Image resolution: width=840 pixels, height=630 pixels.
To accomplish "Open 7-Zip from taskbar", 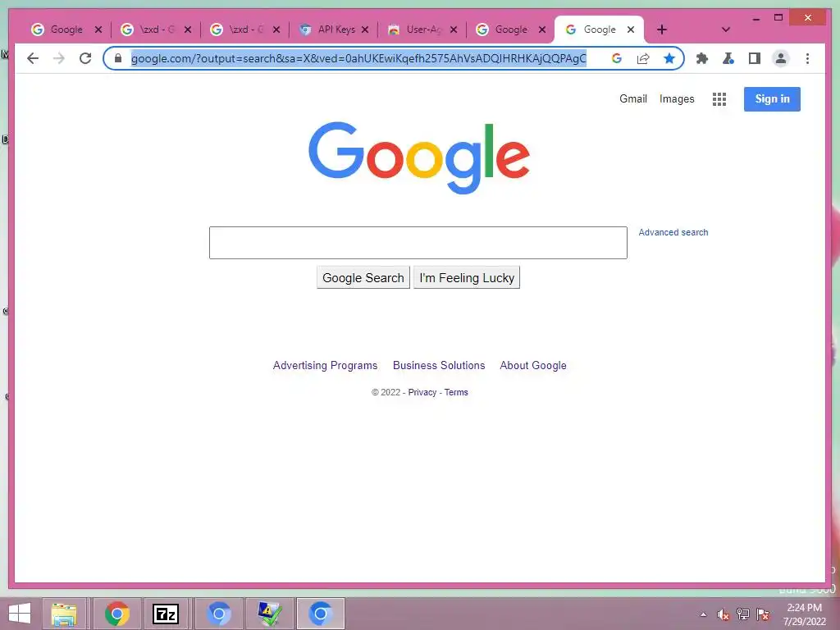I will click(x=166, y=614).
